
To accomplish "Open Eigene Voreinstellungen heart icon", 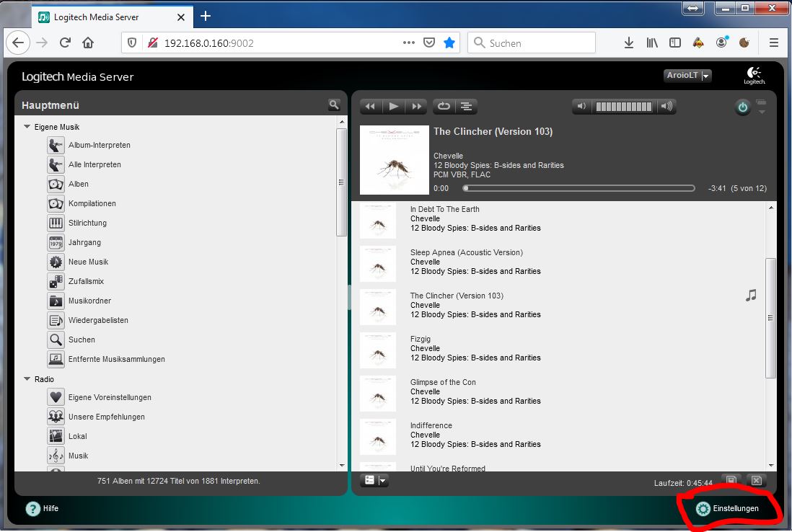I will (56, 397).
